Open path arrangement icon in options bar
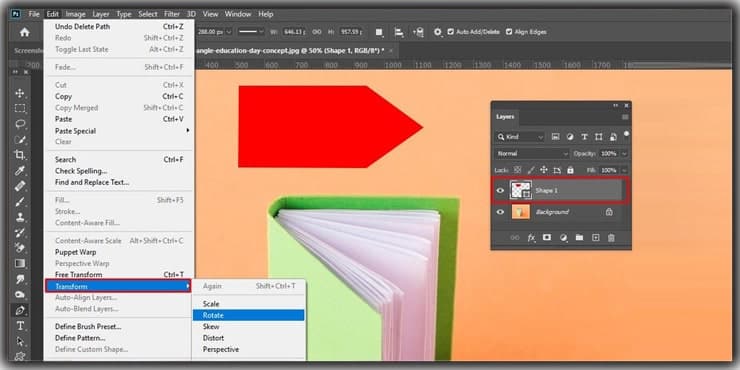Screen dimensions: 740x370 418,32
